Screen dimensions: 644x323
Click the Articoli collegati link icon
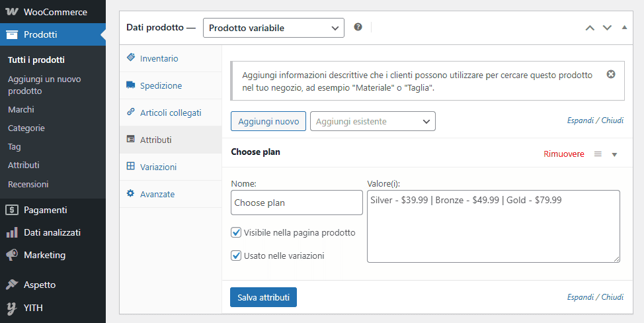point(131,112)
